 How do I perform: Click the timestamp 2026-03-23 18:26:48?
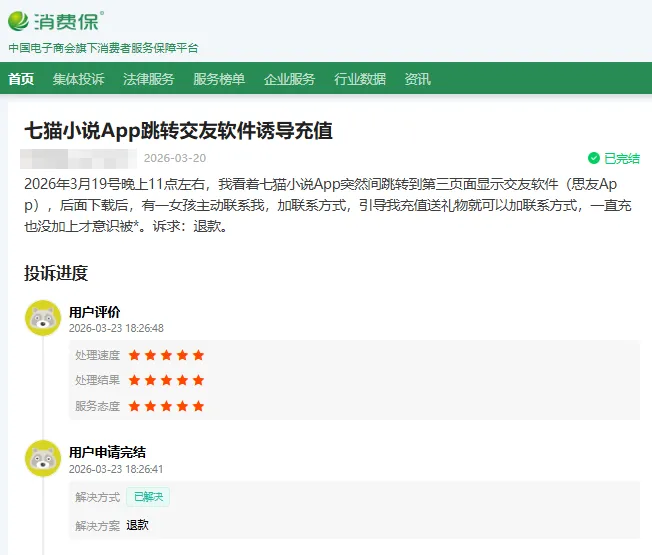[116, 328]
